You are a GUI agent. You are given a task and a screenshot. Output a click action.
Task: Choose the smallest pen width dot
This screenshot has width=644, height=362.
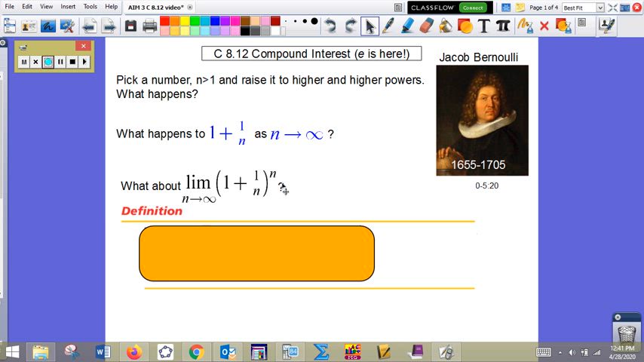(x=286, y=21)
